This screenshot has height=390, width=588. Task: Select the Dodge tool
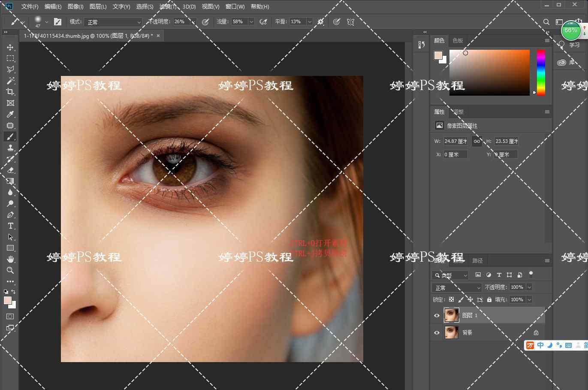click(x=10, y=203)
